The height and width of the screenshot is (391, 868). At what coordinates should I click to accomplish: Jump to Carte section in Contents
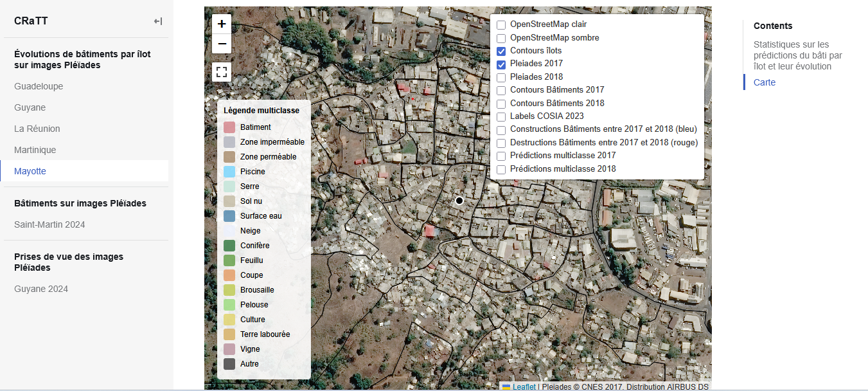[x=765, y=82]
